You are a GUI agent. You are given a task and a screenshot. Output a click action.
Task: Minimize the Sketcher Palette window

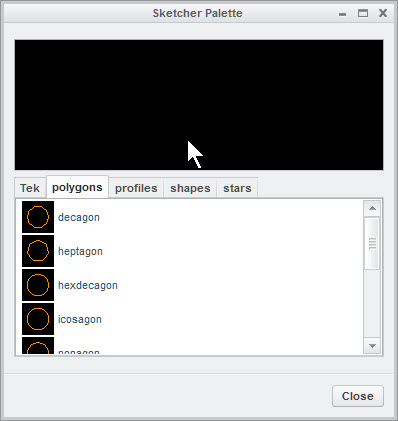click(x=342, y=14)
